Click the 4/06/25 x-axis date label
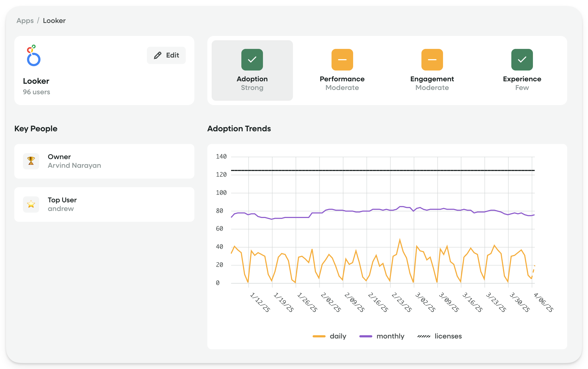The height and width of the screenshot is (369, 588). [x=543, y=302]
